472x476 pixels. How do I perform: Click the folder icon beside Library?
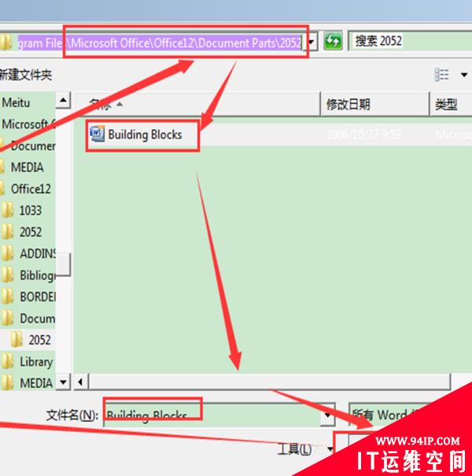pos(7,361)
